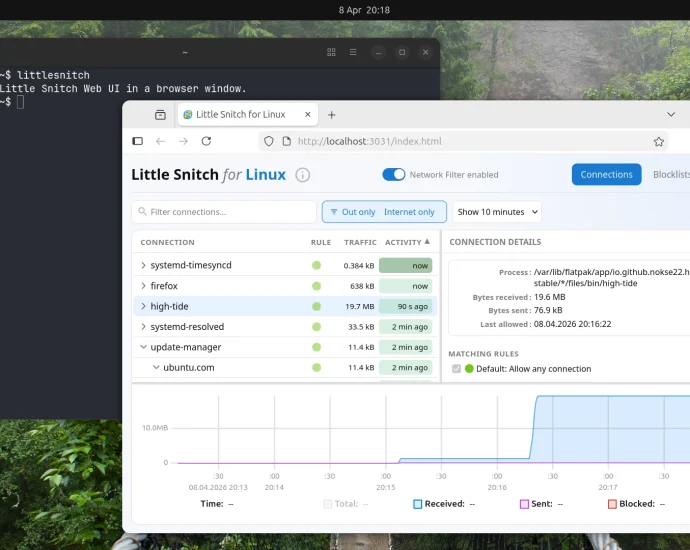Toggle the browser sidebar icon

(138, 141)
